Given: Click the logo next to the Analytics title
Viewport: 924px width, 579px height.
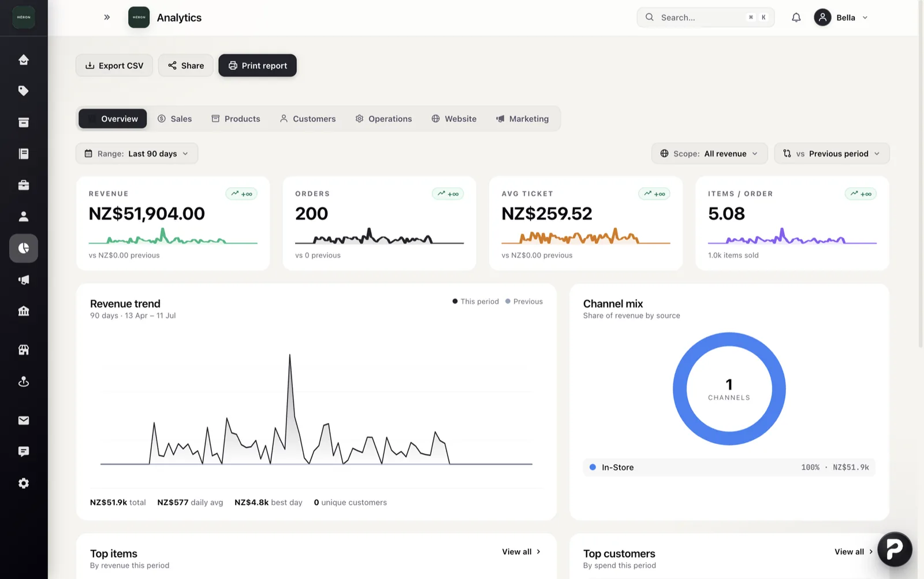Looking at the screenshot, I should coord(139,17).
